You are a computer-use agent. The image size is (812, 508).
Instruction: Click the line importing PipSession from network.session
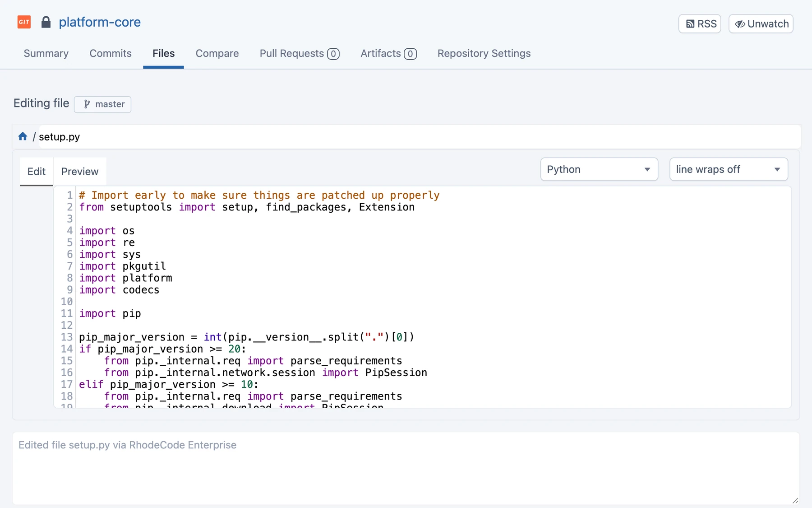[x=266, y=373]
